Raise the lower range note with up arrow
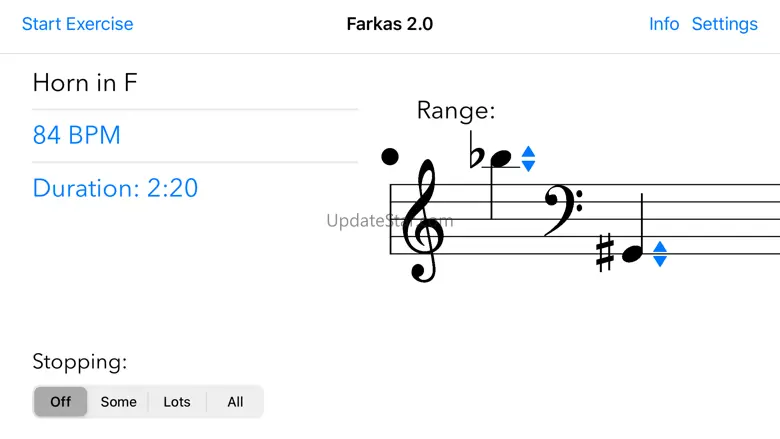 659,248
